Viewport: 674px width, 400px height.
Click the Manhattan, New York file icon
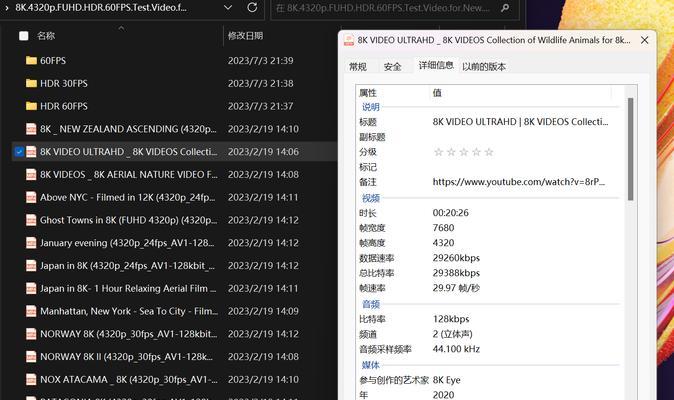coord(31,311)
